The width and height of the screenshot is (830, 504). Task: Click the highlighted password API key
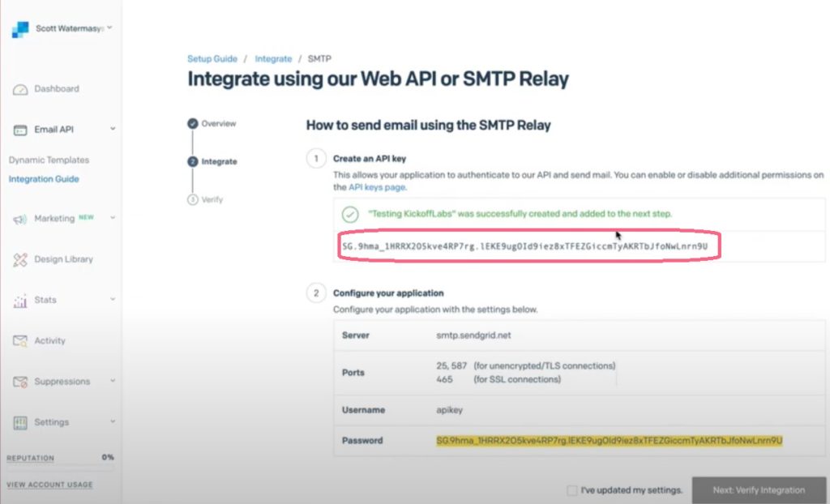click(x=610, y=441)
